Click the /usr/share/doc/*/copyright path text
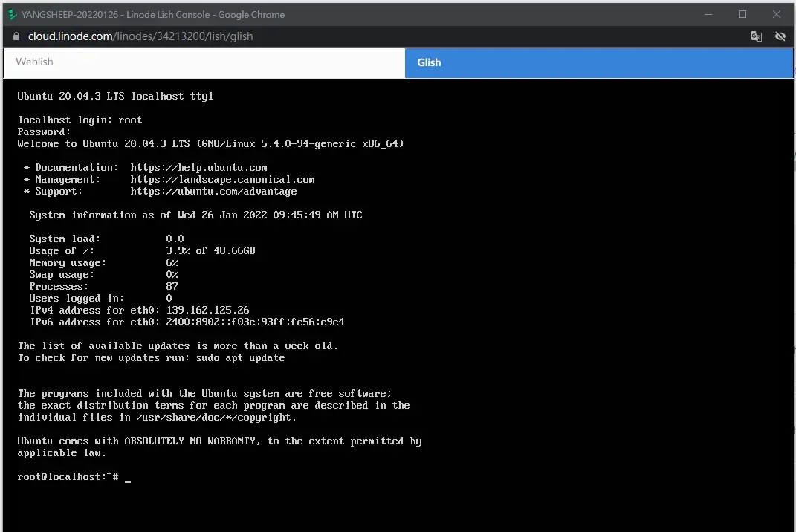 coord(216,418)
